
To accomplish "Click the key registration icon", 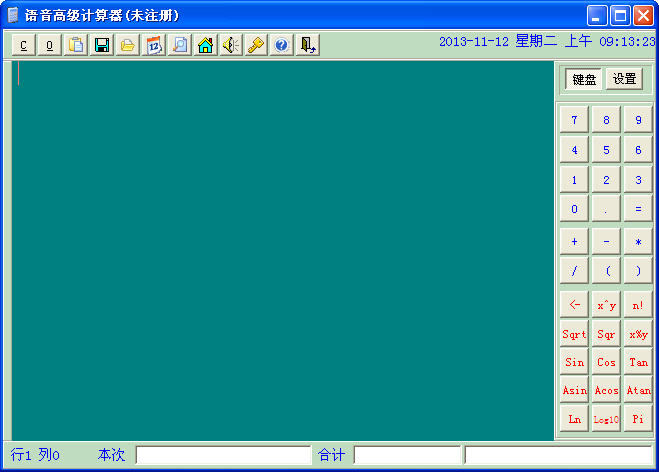I will pyautogui.click(x=256, y=45).
